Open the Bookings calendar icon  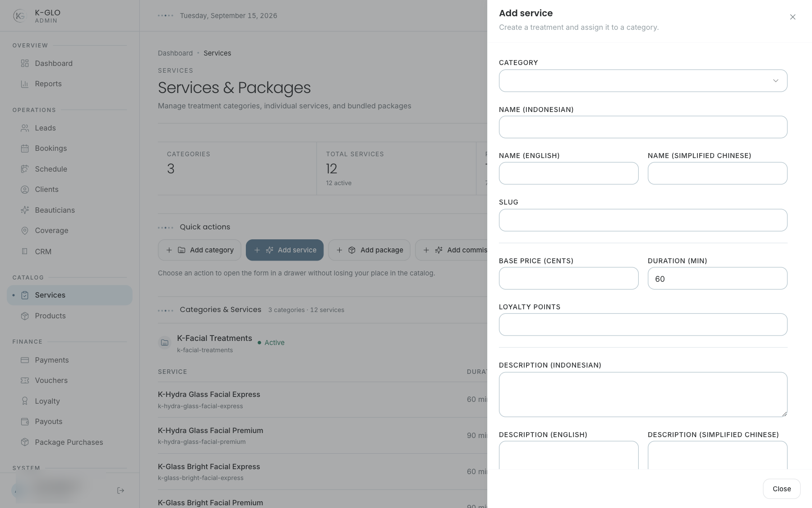tap(25, 149)
